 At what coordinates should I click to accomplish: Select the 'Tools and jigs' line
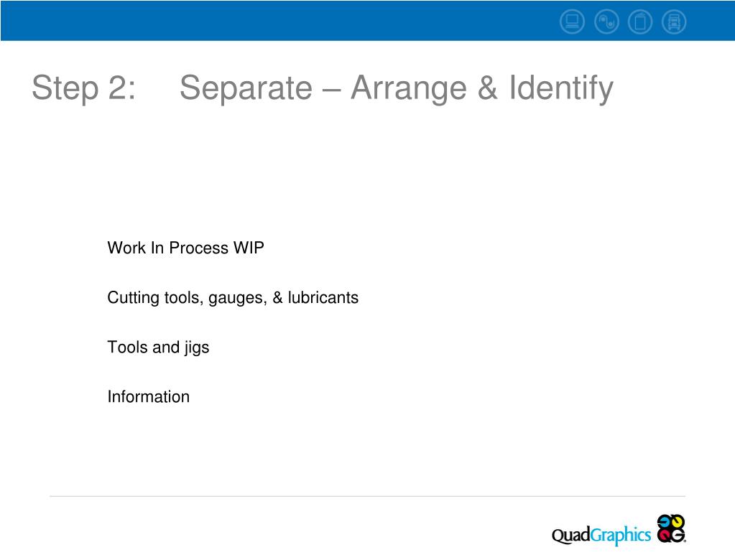point(159,347)
